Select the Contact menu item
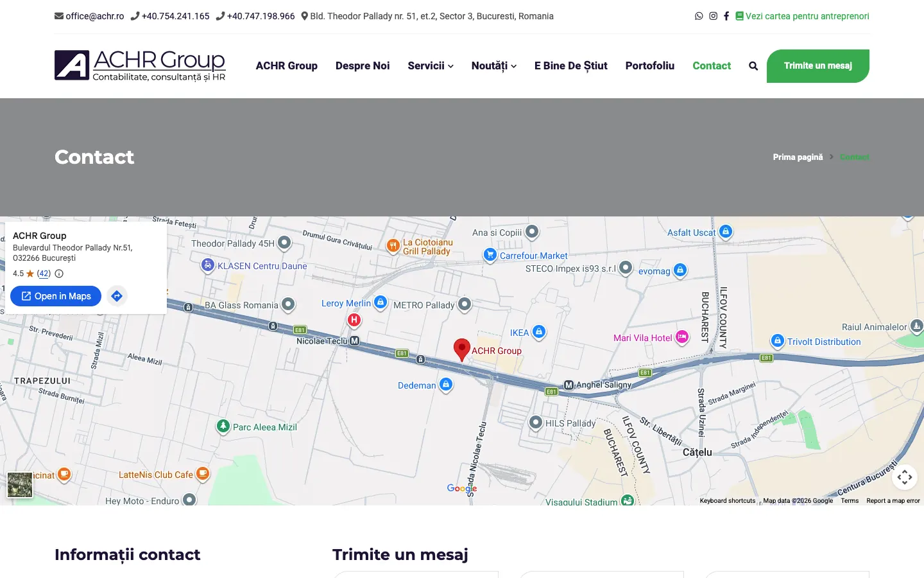Viewport: 924px width, 578px height. 712,66
